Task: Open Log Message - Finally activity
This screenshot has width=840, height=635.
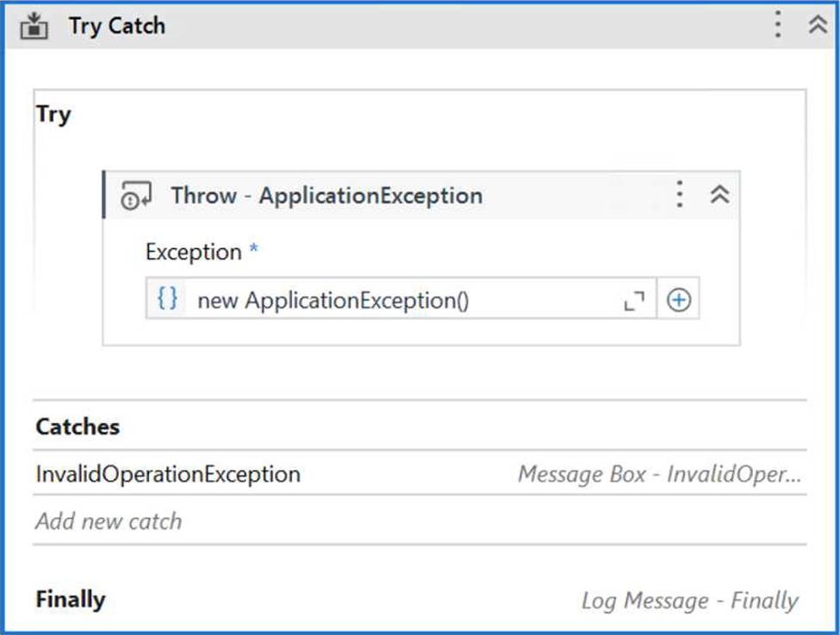Action: click(690, 601)
